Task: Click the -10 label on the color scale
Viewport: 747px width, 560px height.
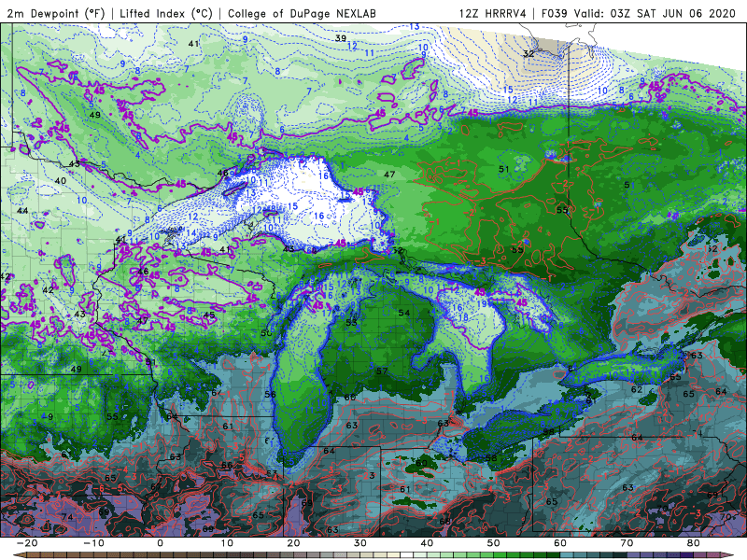Action: (93, 543)
